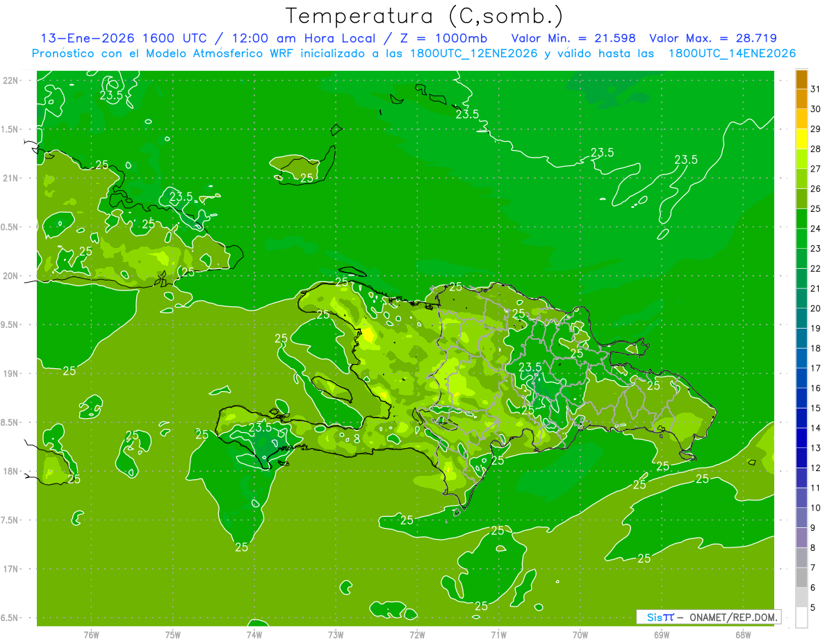Click the "18N" latitude axis label
Screen dimensions: 834x644
pos(12,471)
